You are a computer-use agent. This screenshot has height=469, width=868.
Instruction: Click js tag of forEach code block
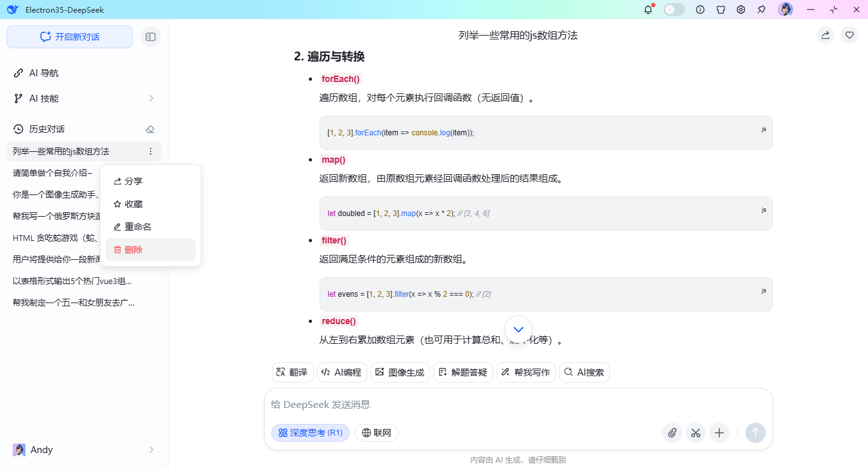point(764,129)
